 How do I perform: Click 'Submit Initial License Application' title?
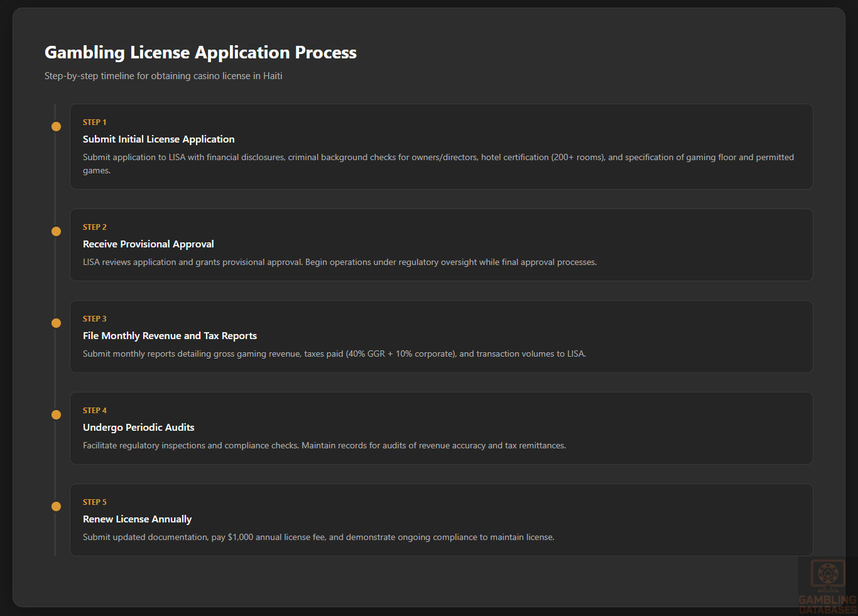tap(158, 139)
